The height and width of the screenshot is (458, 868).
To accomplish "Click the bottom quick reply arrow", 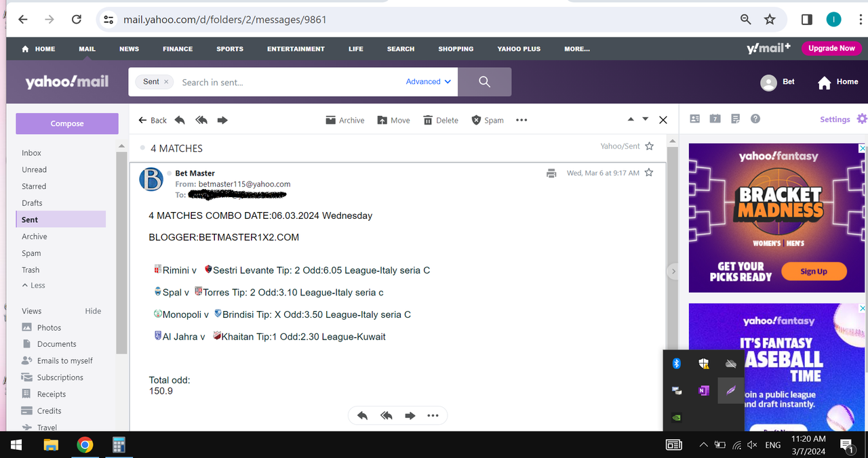I will [362, 415].
